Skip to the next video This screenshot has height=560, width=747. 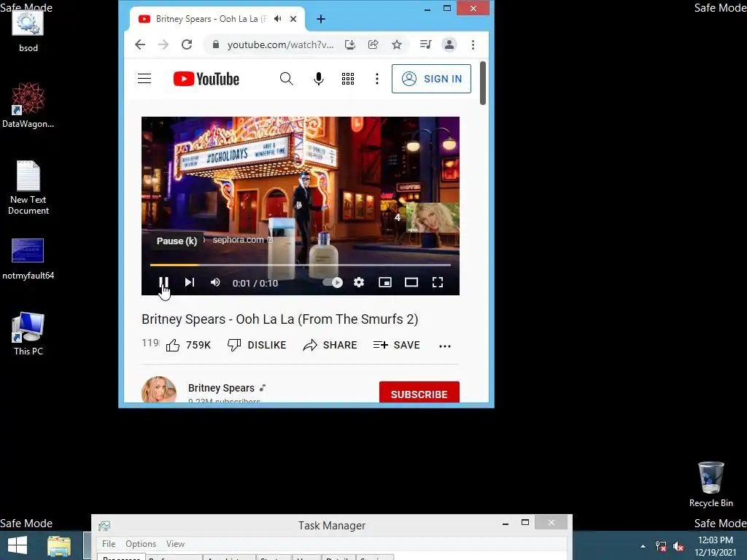click(190, 282)
